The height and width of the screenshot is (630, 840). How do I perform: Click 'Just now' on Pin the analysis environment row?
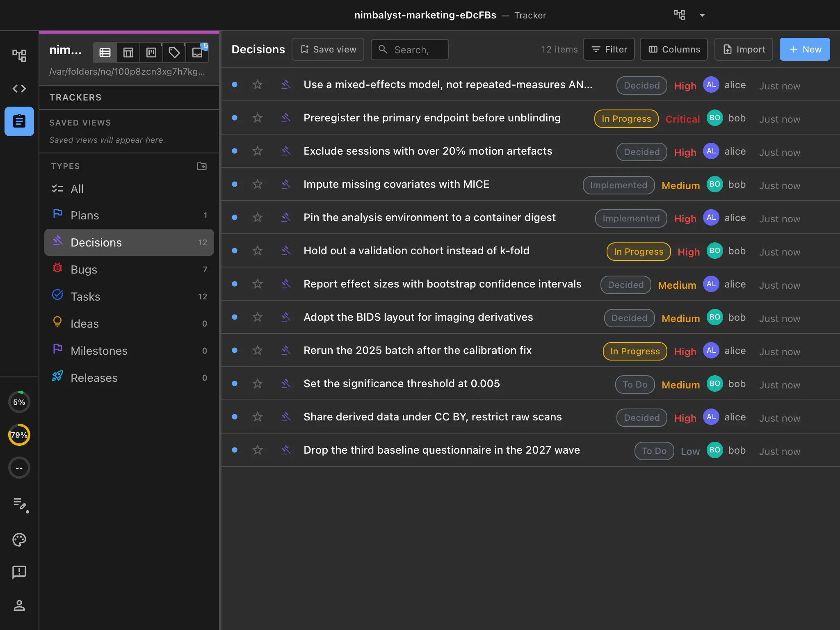[x=780, y=219]
